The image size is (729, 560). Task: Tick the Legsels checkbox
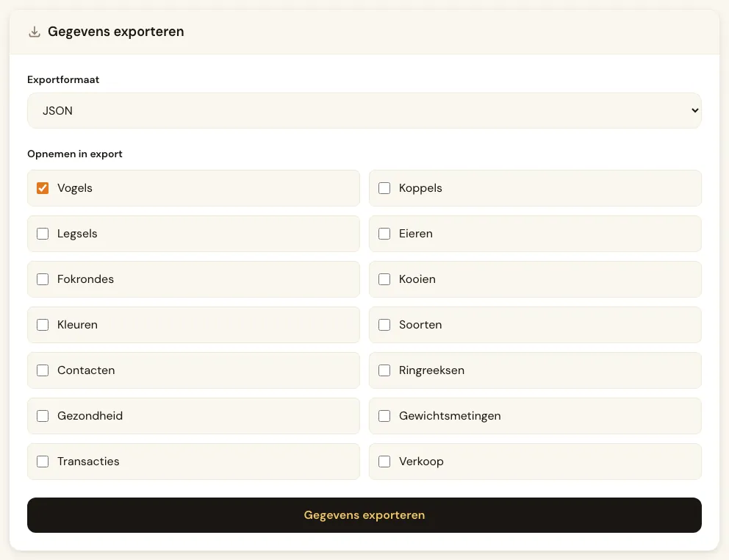tap(43, 234)
